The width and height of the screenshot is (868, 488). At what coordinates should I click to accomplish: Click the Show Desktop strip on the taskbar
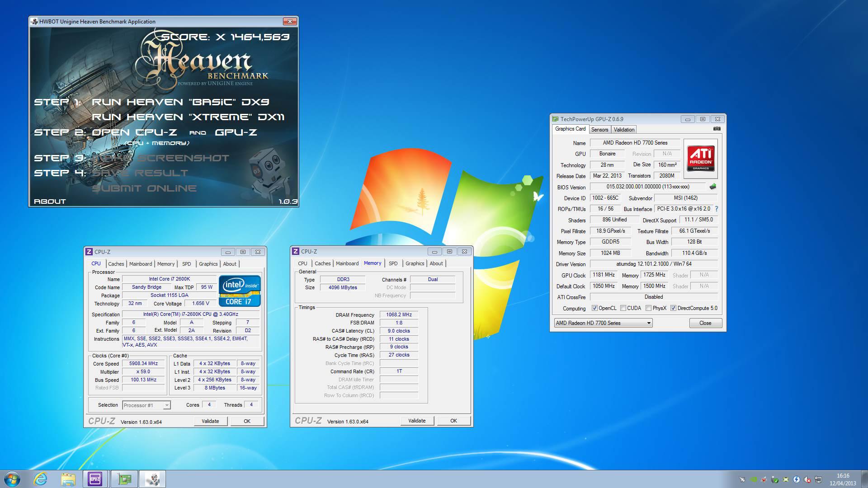[864, 479]
